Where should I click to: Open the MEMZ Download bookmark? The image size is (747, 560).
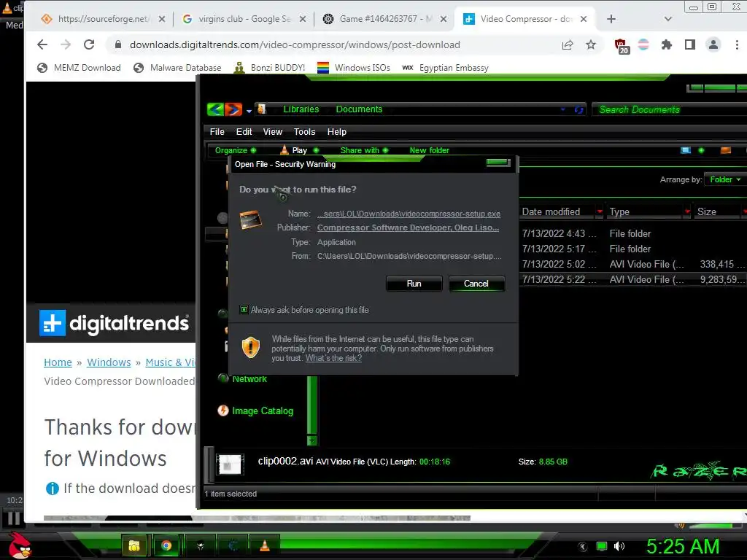tap(79, 68)
